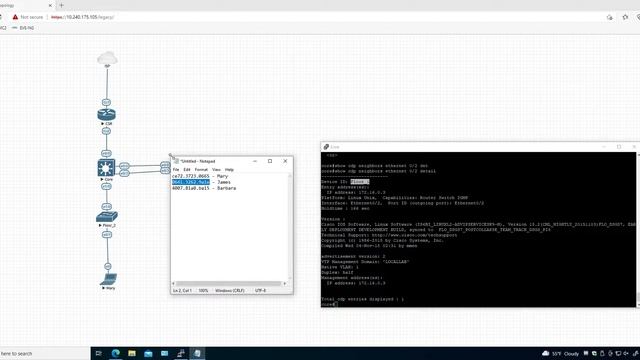Click the UTF-8 encoding status entry

pos(260,290)
